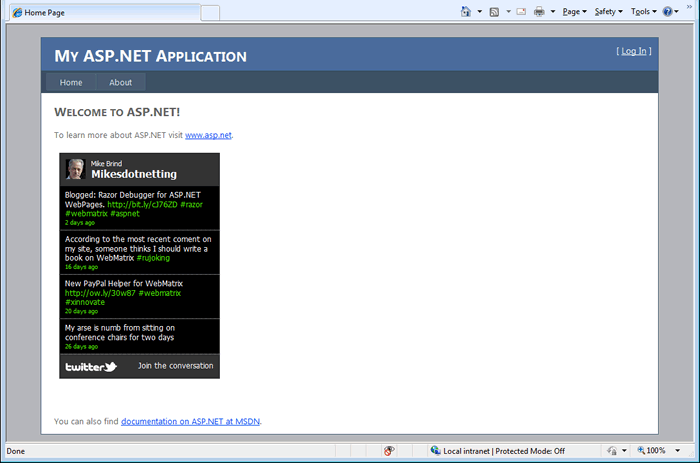700x463 pixels.
Task: Click the '20 days ago' timestamp
Action: pos(81,311)
